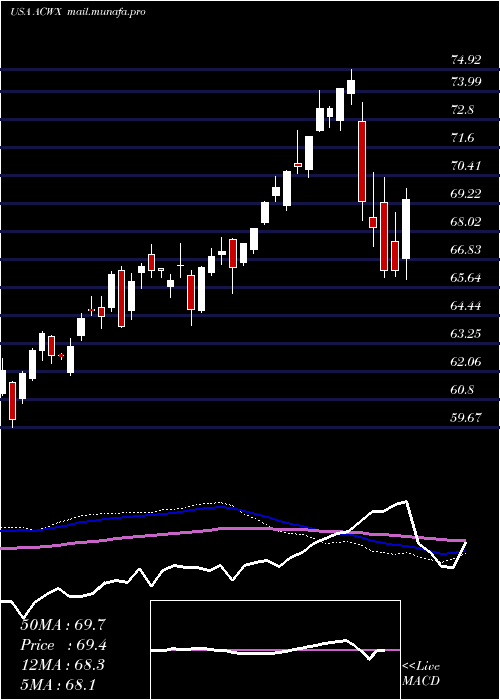Click the <<Live MACD label
The height and width of the screenshot is (700, 500).
coord(421,674)
